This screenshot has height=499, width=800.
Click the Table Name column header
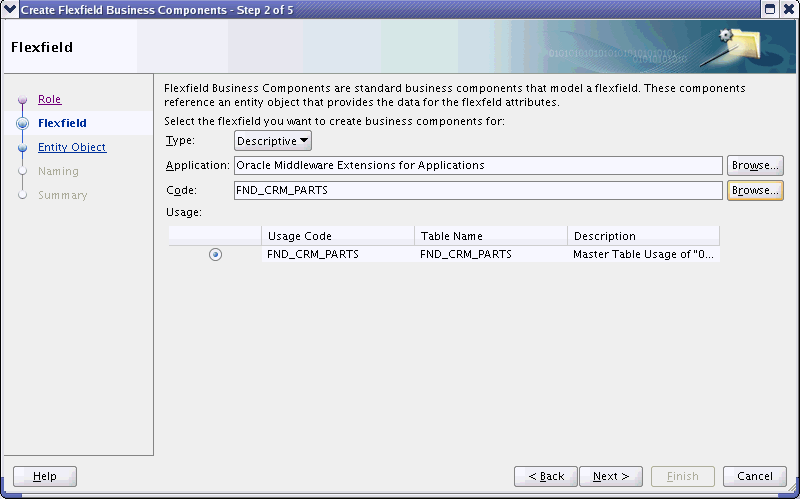click(491, 236)
